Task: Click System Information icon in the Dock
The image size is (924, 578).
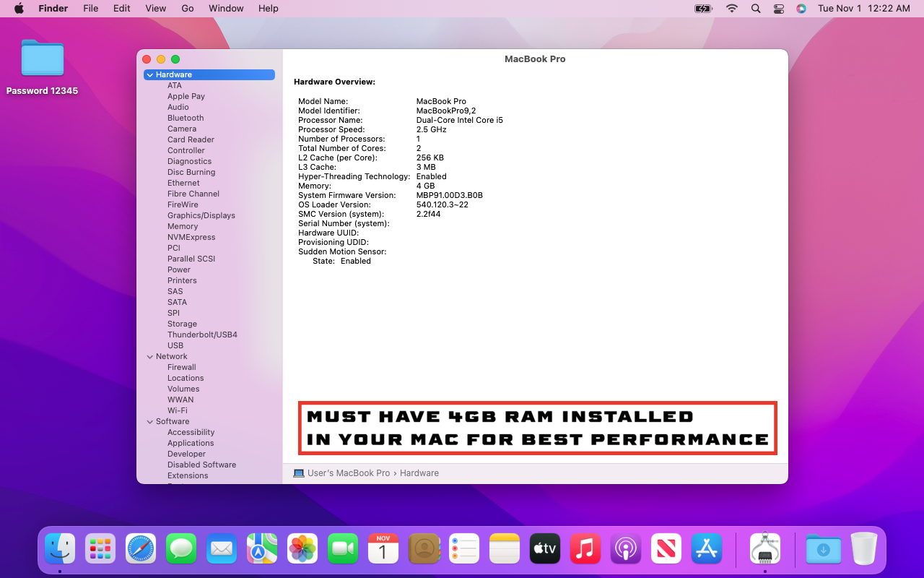Action: 765,549
